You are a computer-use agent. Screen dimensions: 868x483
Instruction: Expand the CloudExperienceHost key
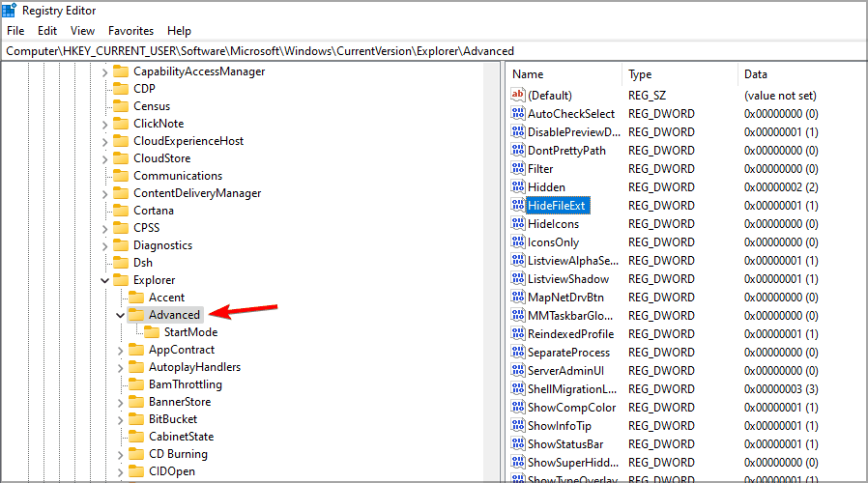tap(104, 142)
